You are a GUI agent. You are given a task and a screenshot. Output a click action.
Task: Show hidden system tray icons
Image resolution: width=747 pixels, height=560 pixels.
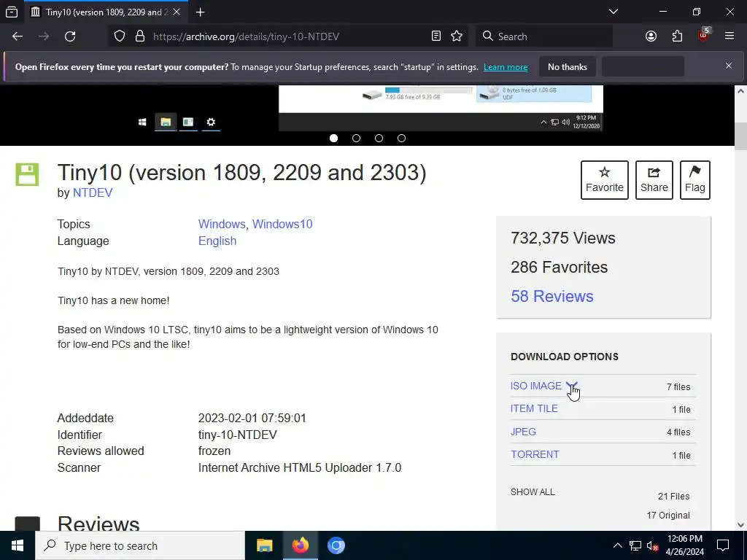pos(617,545)
